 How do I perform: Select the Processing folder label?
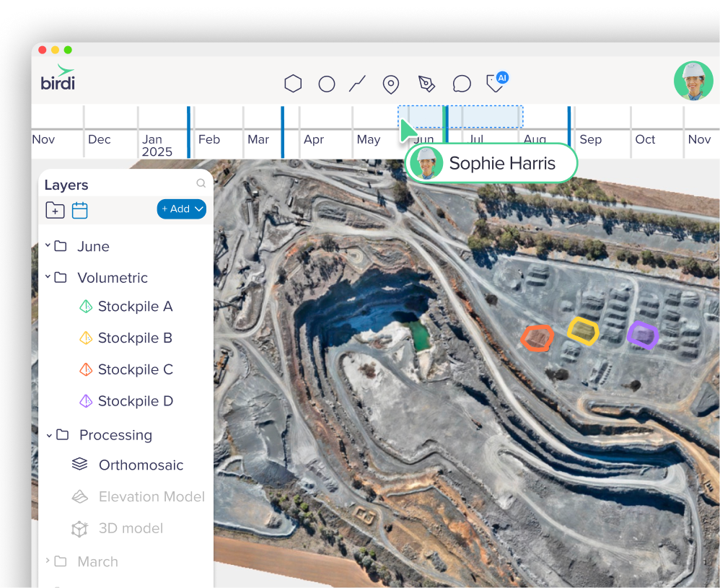[115, 435]
